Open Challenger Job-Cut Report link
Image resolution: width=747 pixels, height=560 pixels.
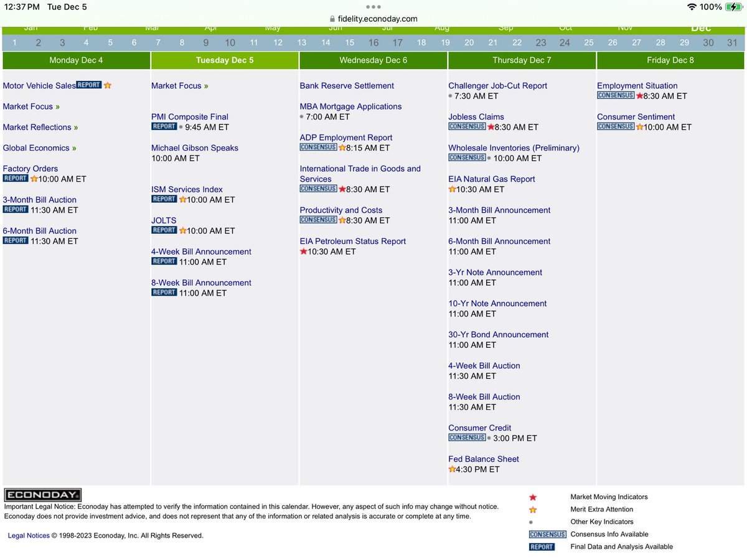(x=498, y=86)
